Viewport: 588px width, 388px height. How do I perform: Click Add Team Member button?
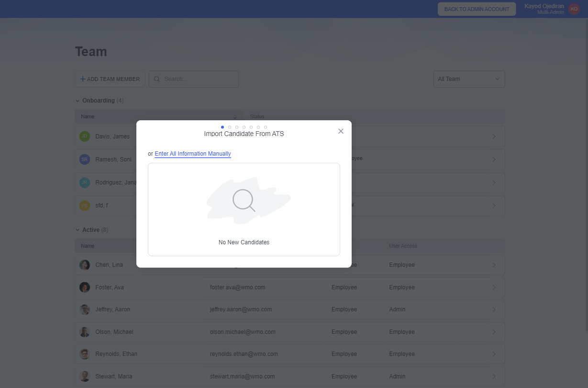tap(110, 79)
